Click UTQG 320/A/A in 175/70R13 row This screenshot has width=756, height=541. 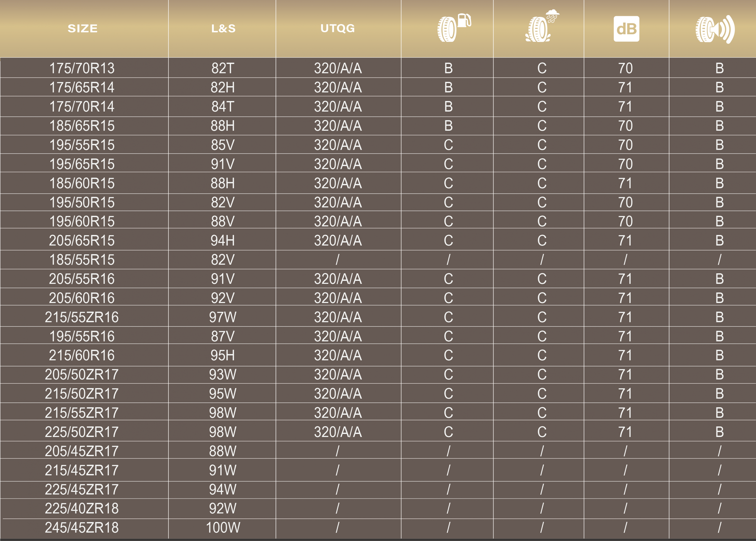(x=338, y=68)
